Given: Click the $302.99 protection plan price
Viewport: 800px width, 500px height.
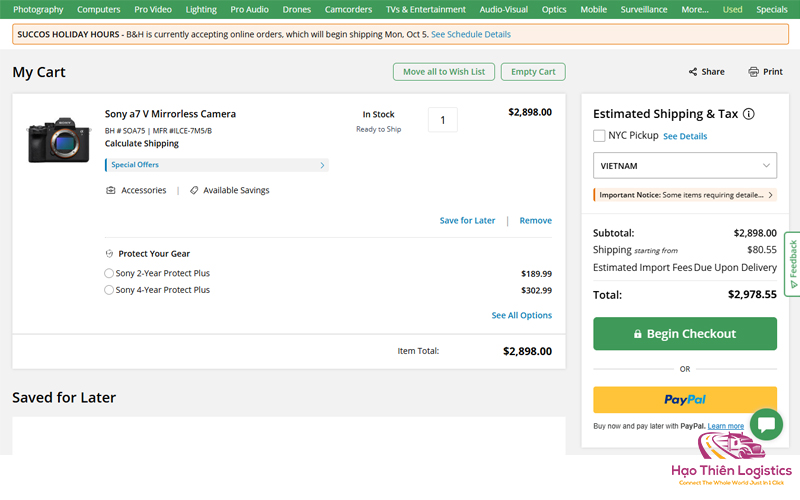Looking at the screenshot, I should point(536,290).
